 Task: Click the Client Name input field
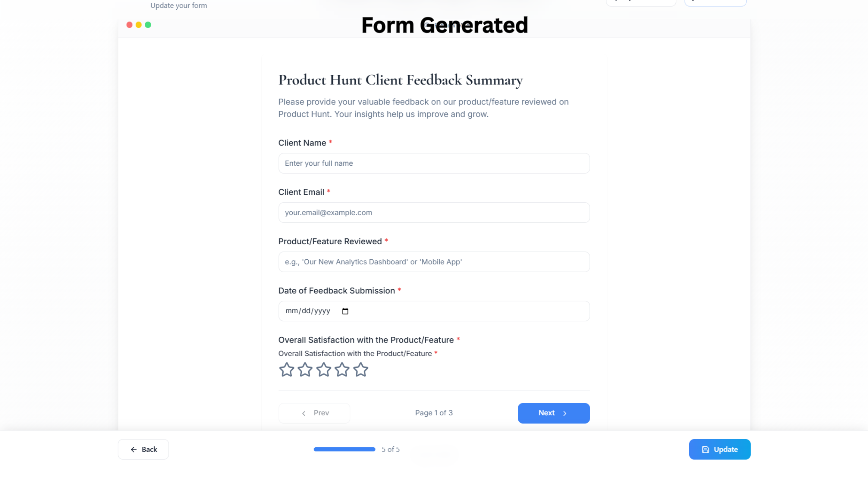pos(434,163)
